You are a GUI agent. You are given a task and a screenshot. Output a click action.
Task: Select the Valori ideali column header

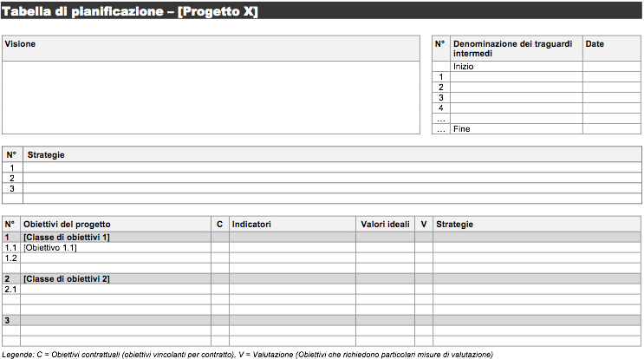coord(385,225)
